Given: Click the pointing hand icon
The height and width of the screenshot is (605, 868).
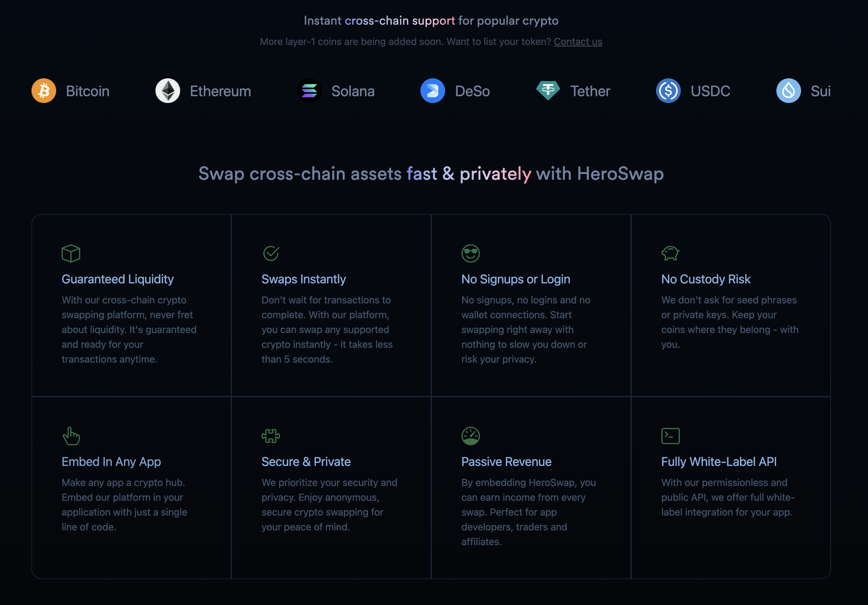Looking at the screenshot, I should tap(71, 436).
